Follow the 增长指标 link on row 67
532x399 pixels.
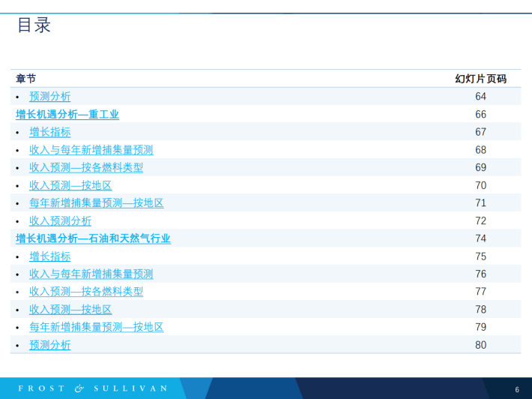[x=50, y=132]
